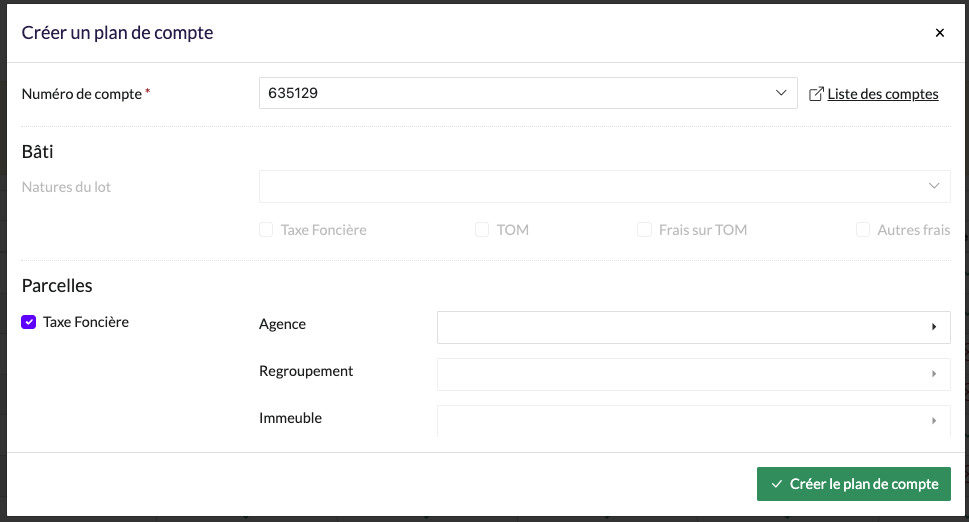Click inside the Natures du lot field
This screenshot has height=522, width=969.
point(590,186)
